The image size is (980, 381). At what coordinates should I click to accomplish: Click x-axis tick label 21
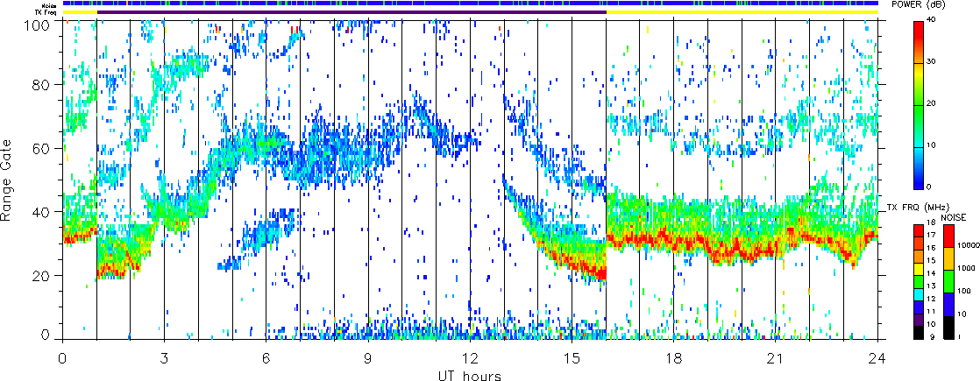point(776,358)
